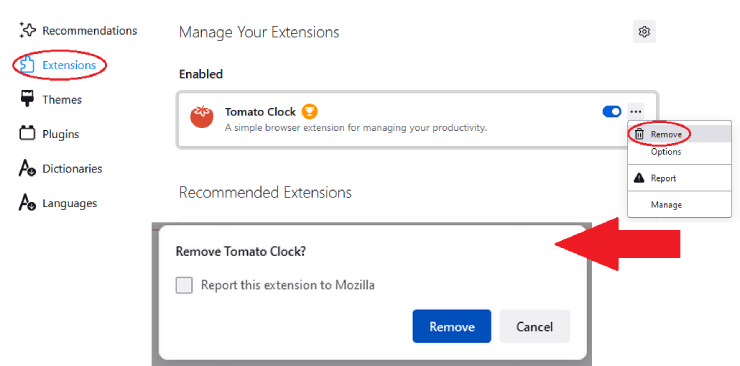This screenshot has width=740, height=366.
Task: Open the Tomato Clock three-dot menu
Action: pyautogui.click(x=636, y=112)
